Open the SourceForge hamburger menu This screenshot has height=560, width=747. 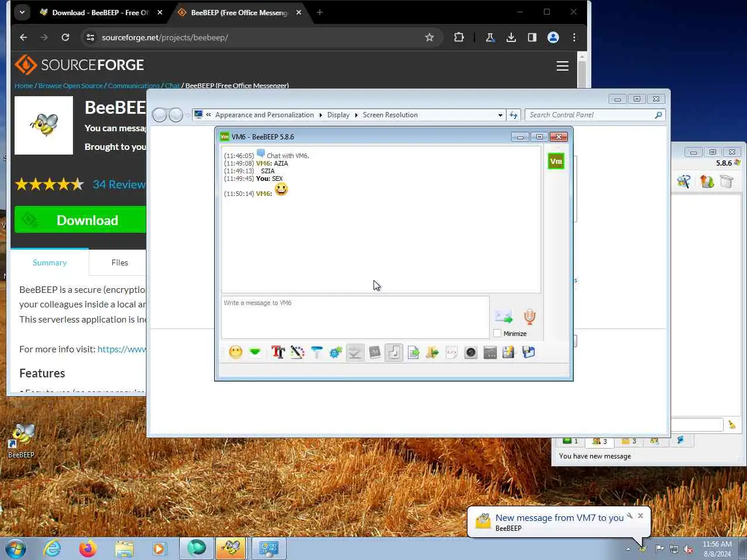tap(563, 66)
